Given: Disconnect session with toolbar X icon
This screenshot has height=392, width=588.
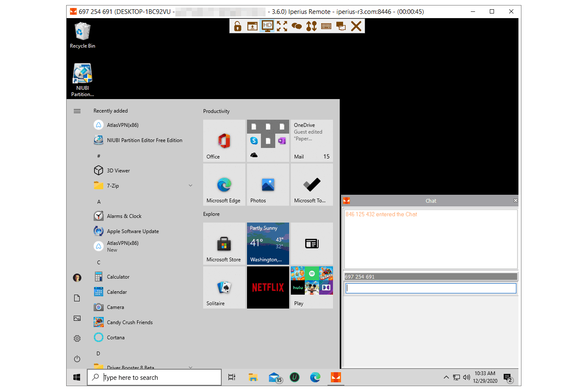Looking at the screenshot, I should pos(356,26).
